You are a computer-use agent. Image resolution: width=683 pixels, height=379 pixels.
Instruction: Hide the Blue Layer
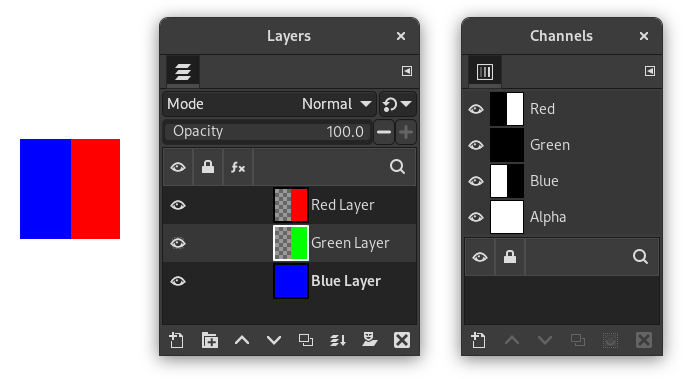point(178,281)
